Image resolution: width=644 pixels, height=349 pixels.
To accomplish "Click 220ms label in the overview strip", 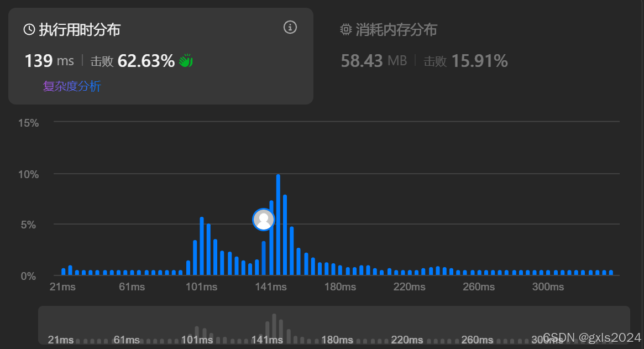I will (407, 340).
